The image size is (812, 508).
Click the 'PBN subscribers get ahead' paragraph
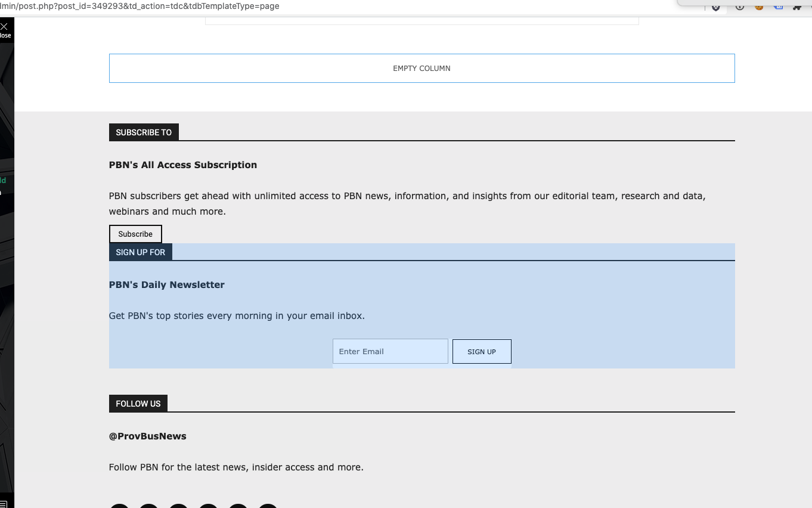tap(407, 204)
